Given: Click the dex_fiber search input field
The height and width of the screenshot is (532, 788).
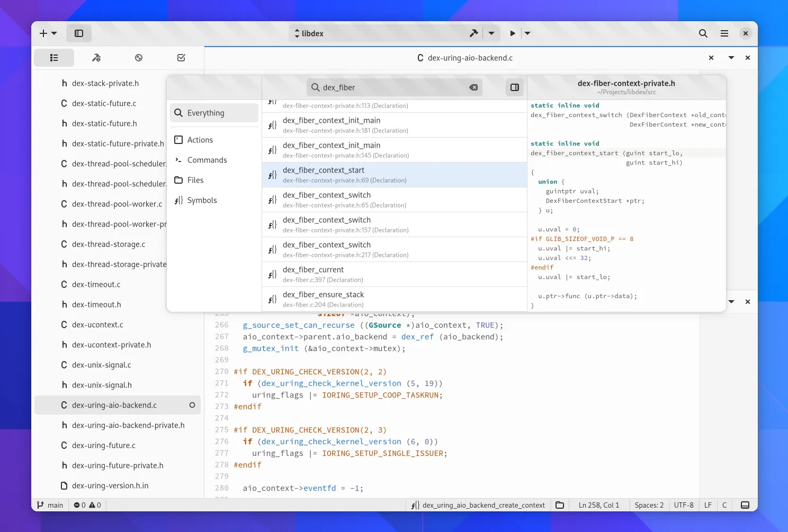Looking at the screenshot, I should coord(392,87).
